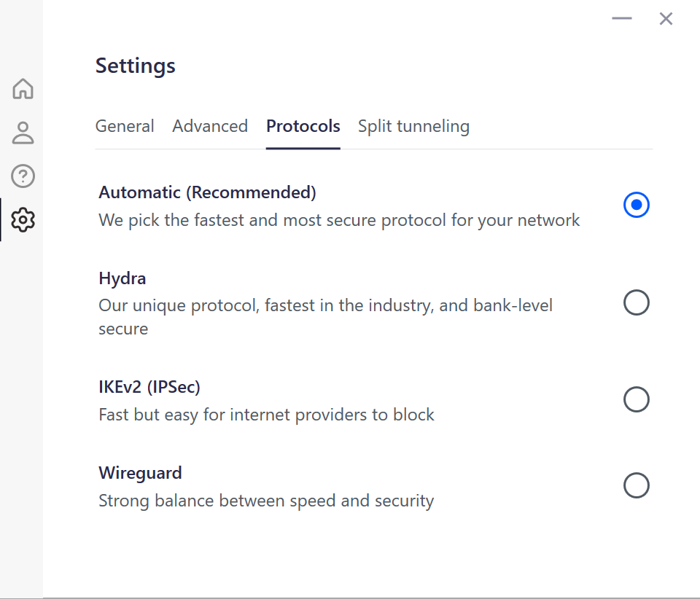Click the Settings gear sidebar icon
This screenshot has width=700, height=599.
click(23, 219)
